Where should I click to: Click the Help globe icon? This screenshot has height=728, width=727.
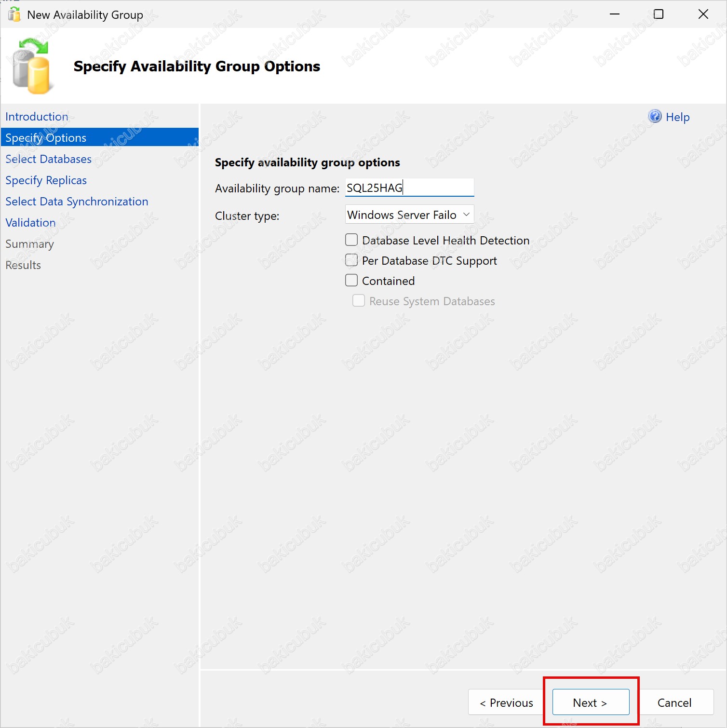655,116
